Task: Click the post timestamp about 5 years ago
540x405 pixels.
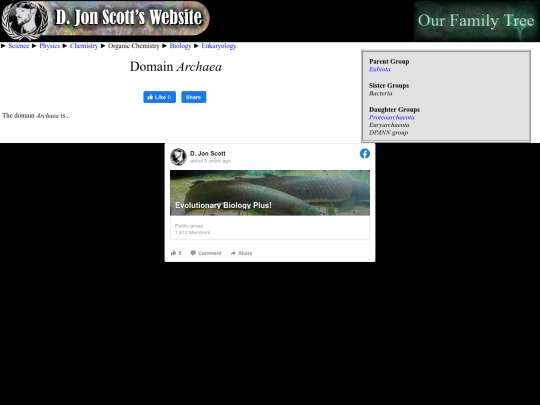Action: 210,161
